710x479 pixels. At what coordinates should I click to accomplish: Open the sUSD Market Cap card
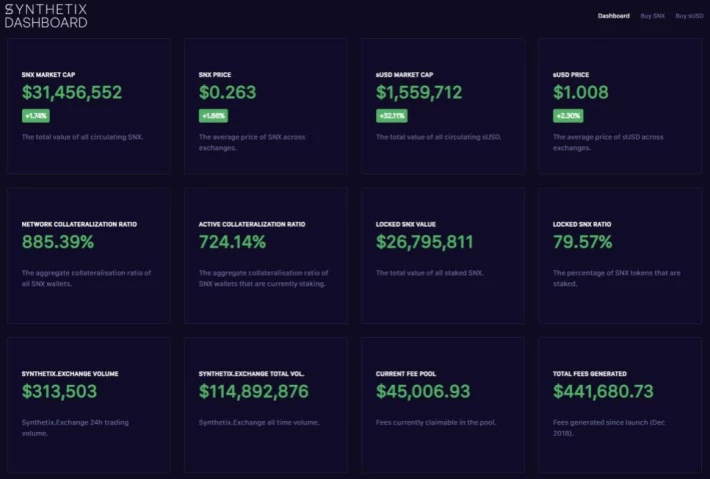pos(443,106)
